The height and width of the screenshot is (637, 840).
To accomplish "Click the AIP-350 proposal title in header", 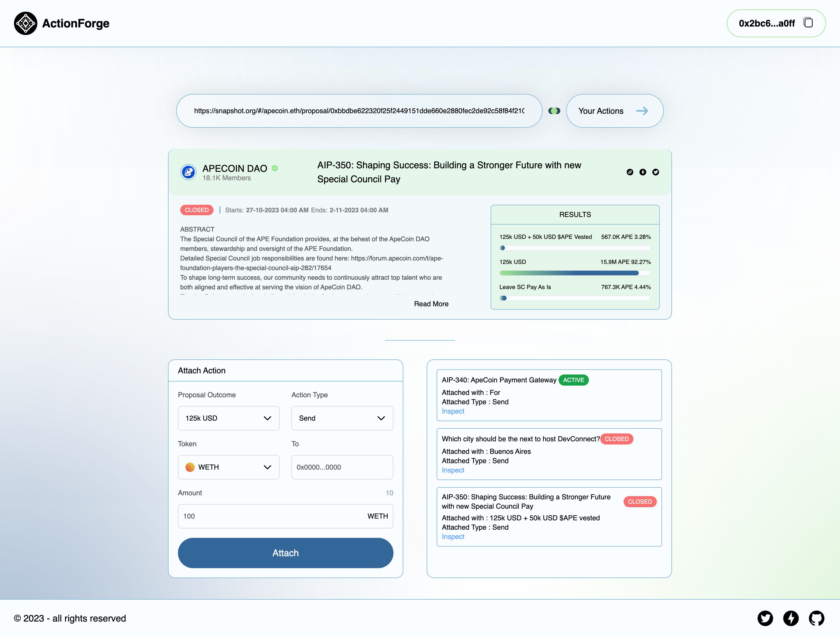I will (449, 172).
